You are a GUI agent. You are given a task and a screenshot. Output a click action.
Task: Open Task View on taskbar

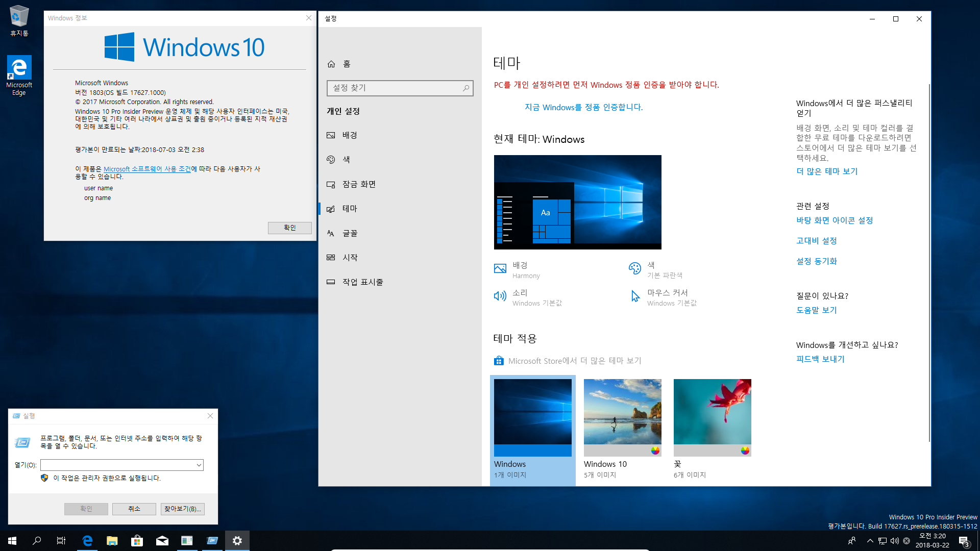pos(61,541)
